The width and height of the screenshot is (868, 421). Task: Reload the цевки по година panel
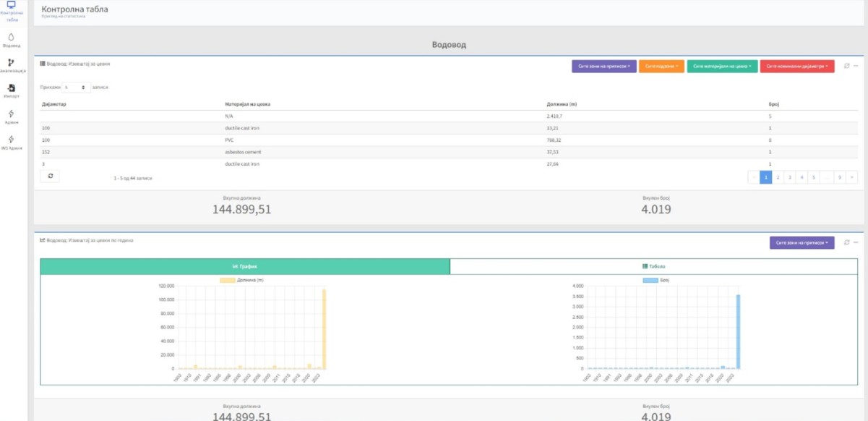846,242
